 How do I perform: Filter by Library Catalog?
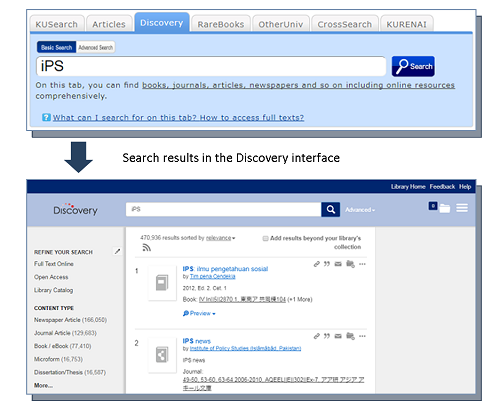tap(53, 290)
